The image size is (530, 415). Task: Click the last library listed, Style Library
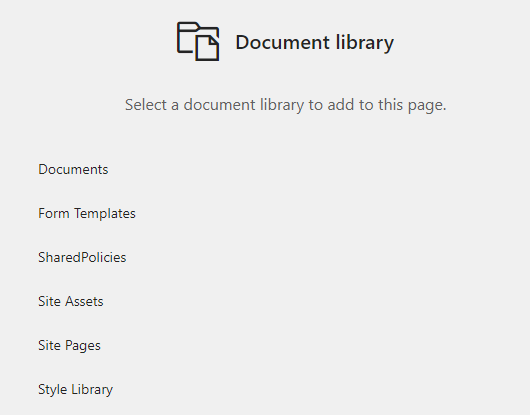(75, 389)
